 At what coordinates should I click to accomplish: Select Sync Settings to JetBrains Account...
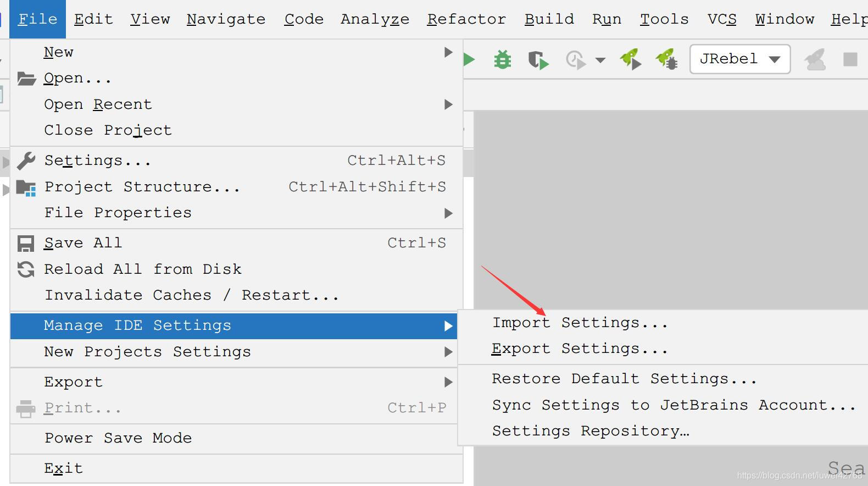(x=663, y=405)
